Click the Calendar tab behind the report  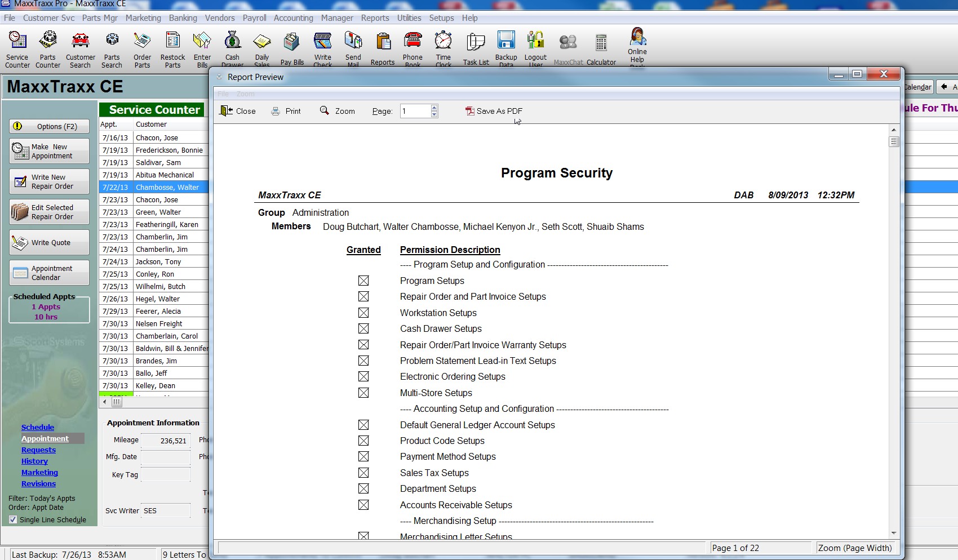point(918,87)
